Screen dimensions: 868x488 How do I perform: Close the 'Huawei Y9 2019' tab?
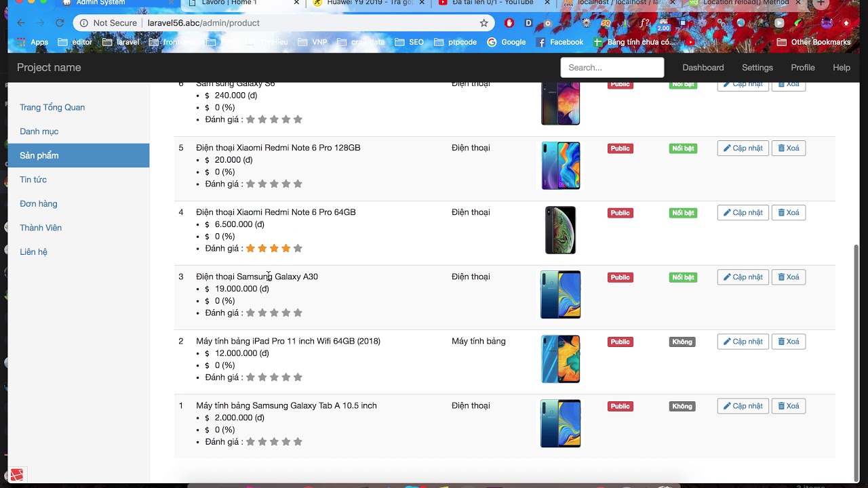pyautogui.click(x=422, y=3)
